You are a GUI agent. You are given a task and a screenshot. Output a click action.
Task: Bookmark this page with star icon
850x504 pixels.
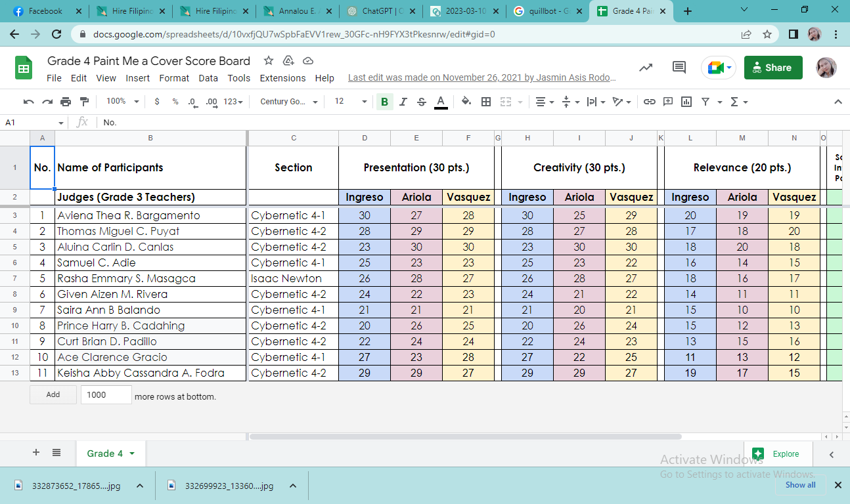767,34
